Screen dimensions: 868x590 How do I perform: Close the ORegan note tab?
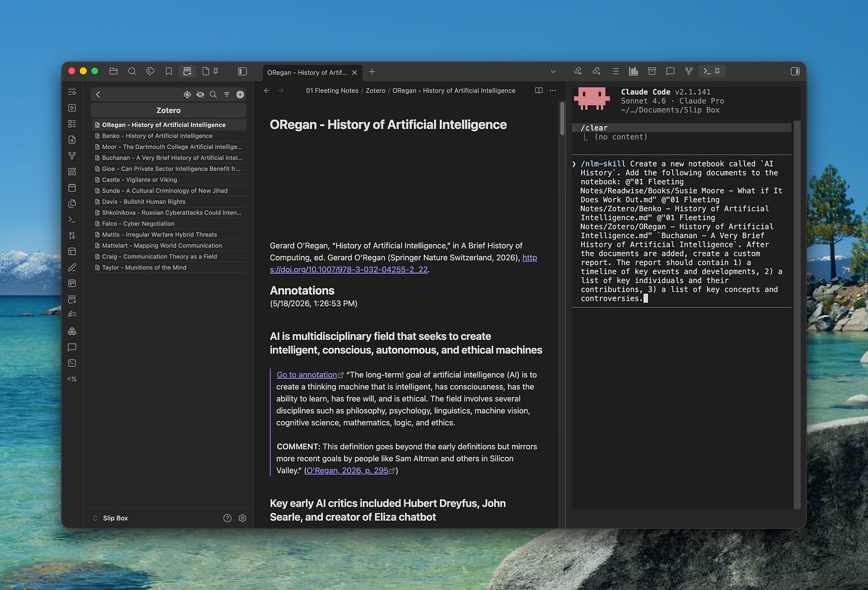354,73
